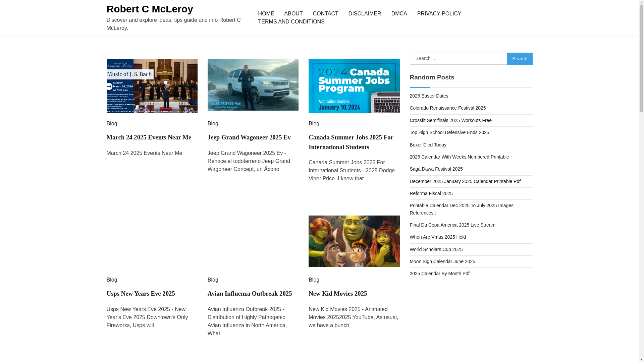This screenshot has height=362, width=644.
Task: Open March 24 2025 Events Near Me title
Action: click(x=149, y=137)
